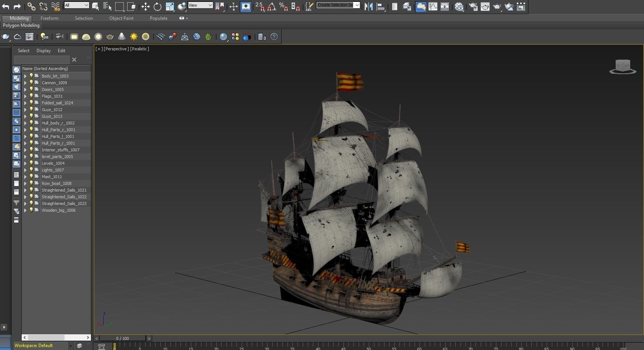
Task: Open the Object Paint ribbon tab
Action: pyautogui.click(x=121, y=18)
